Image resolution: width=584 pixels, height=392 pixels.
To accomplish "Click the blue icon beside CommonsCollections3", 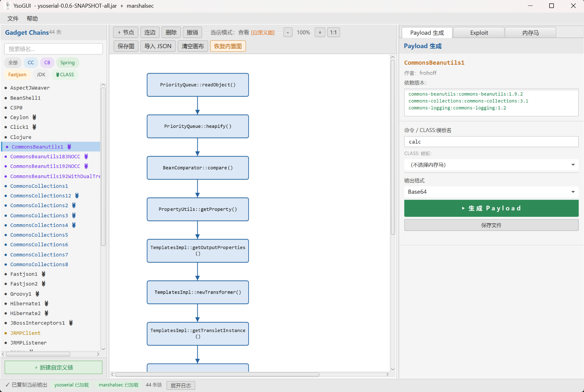I will (x=74, y=215).
